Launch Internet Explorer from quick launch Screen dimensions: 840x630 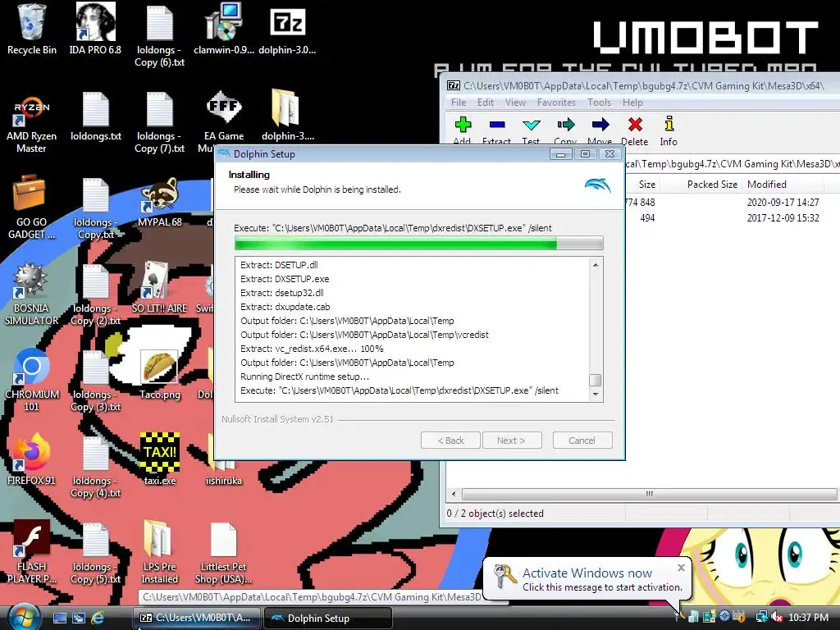tap(98, 619)
